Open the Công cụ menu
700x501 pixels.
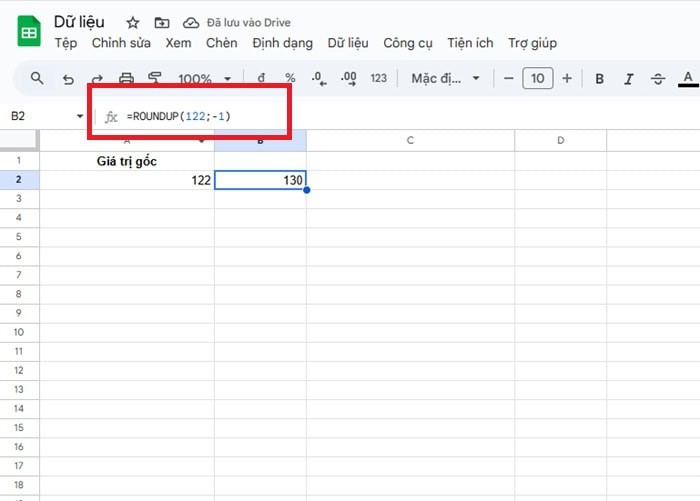408,43
